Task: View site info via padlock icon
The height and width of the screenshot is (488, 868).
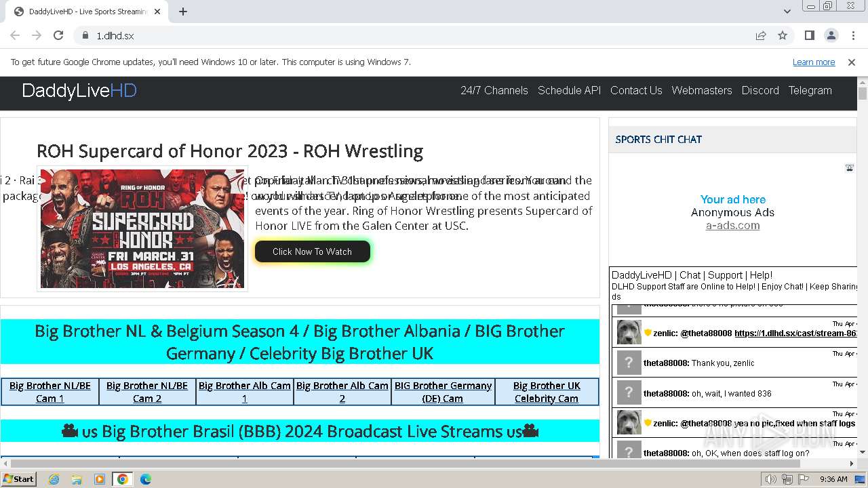Action: (85, 35)
